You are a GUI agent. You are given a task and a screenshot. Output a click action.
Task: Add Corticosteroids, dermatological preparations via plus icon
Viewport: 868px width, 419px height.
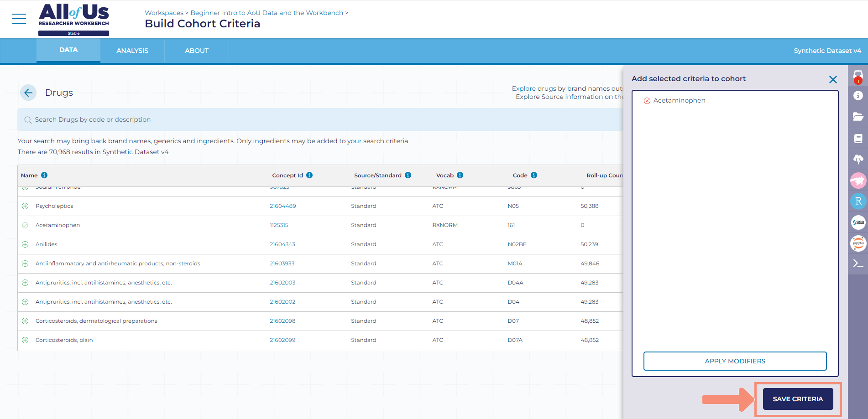(x=25, y=321)
